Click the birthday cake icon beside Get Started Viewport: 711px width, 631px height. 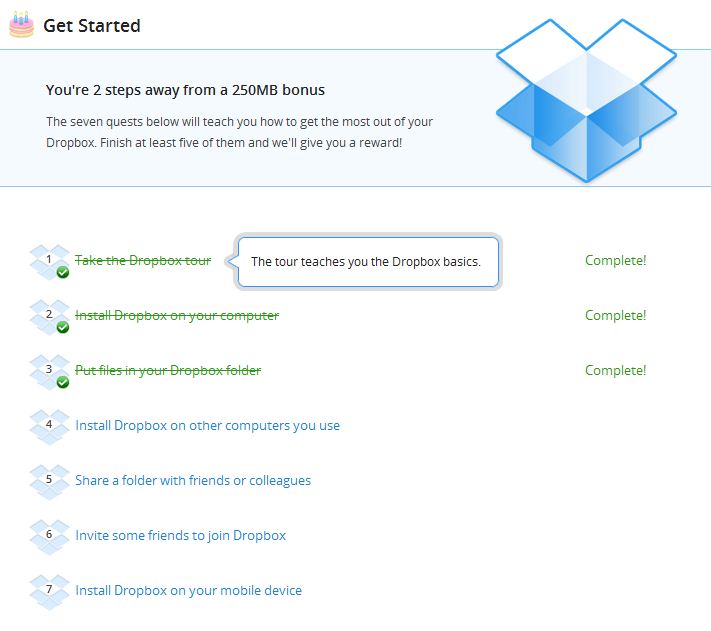pos(21,25)
